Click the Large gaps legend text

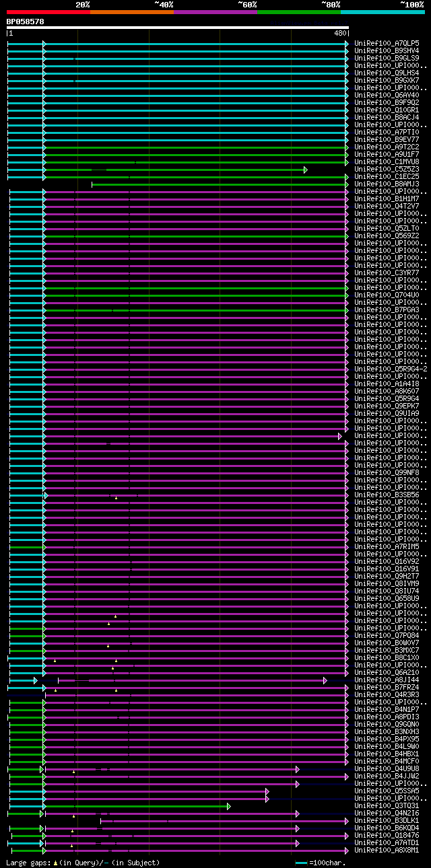point(83,863)
